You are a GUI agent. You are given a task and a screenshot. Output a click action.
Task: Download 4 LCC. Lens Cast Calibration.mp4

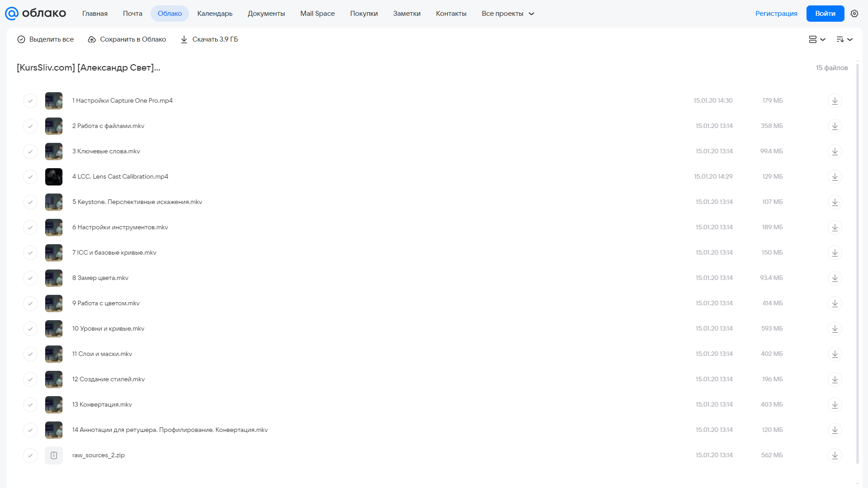pyautogui.click(x=835, y=177)
